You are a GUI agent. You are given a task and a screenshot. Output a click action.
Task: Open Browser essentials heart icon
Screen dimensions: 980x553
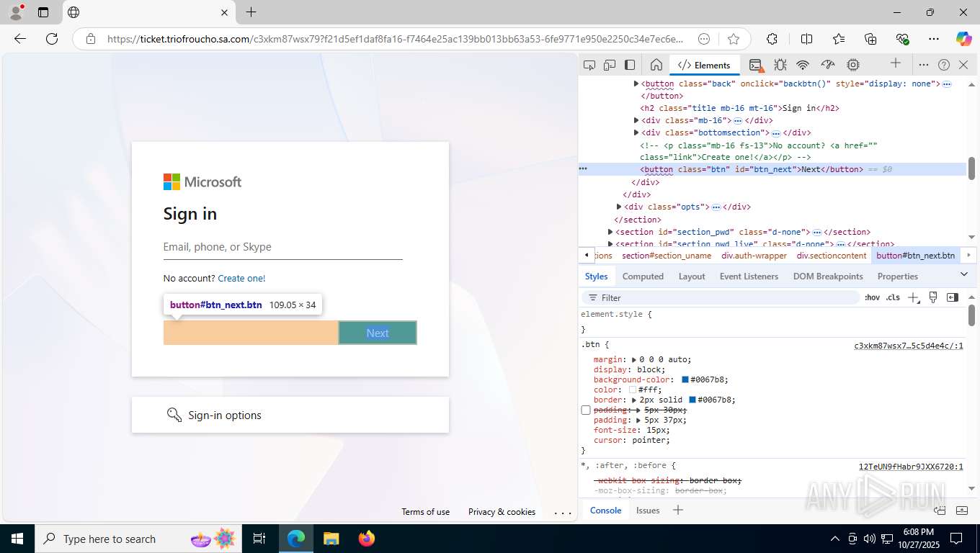click(902, 39)
